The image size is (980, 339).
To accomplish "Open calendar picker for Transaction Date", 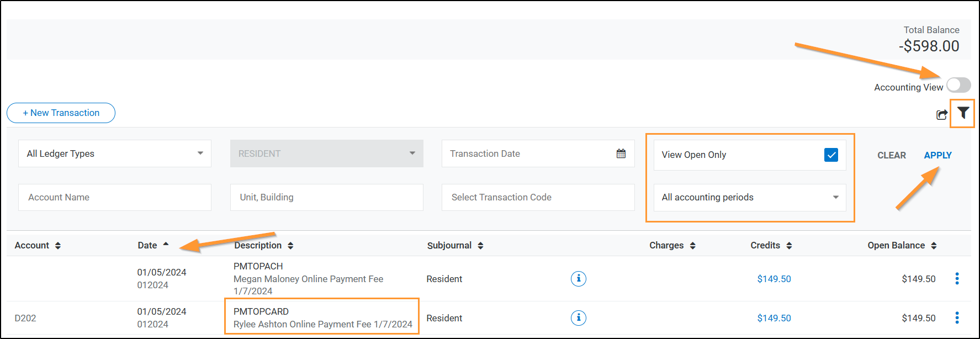I will 621,153.
